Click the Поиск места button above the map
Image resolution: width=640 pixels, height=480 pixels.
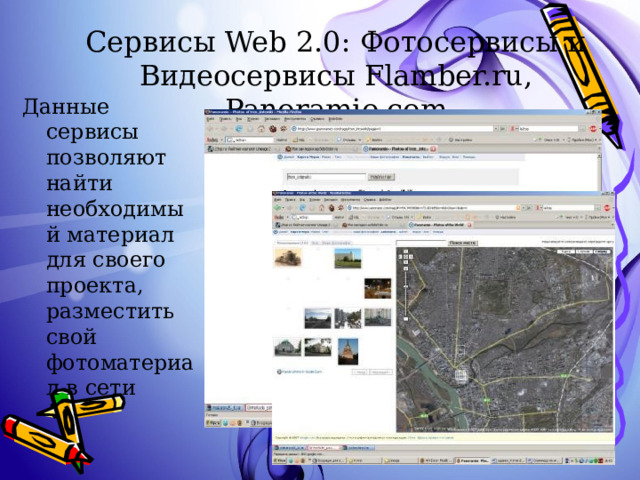(x=462, y=243)
